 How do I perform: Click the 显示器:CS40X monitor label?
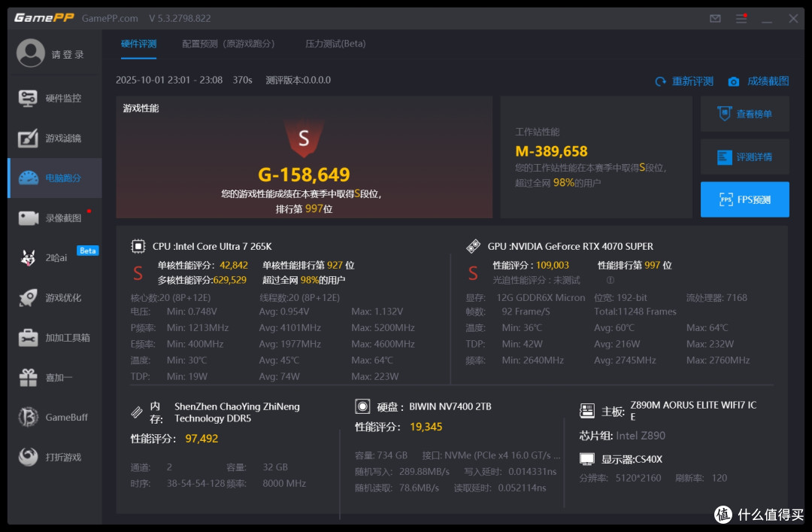[x=632, y=460]
